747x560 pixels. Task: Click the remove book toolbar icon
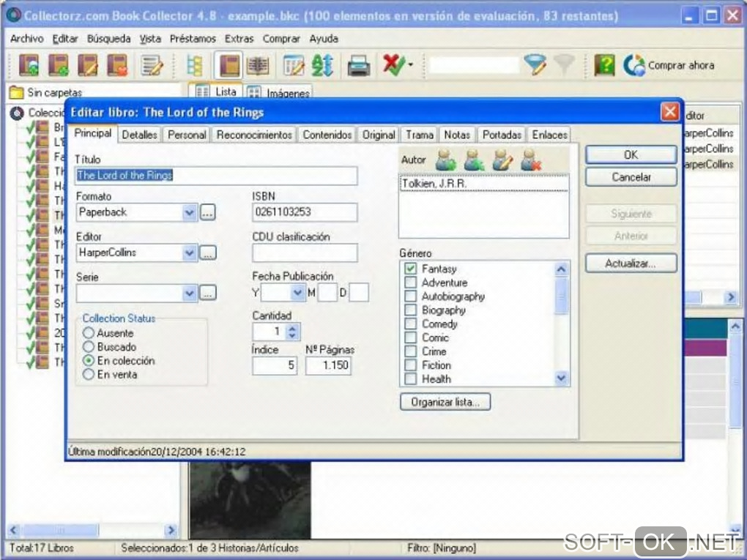coord(118,64)
